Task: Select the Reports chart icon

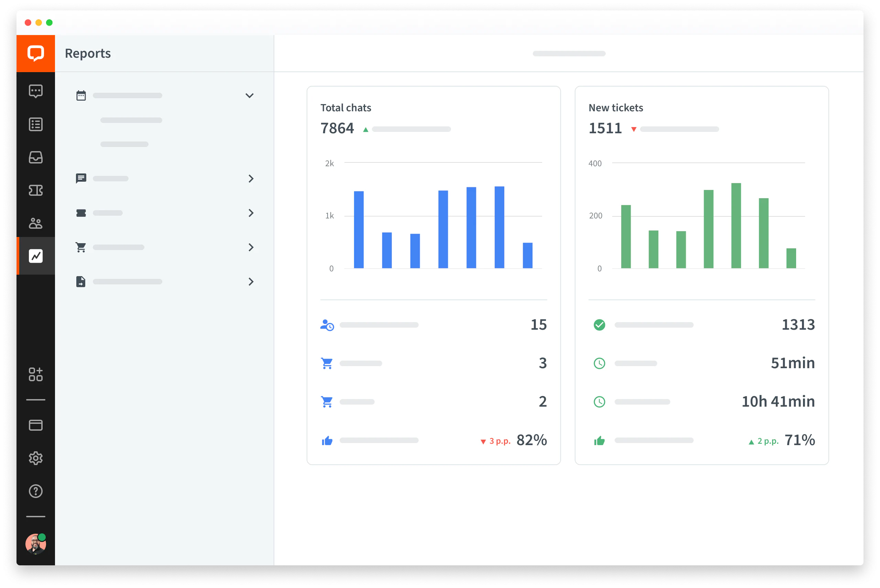Action: 36,256
